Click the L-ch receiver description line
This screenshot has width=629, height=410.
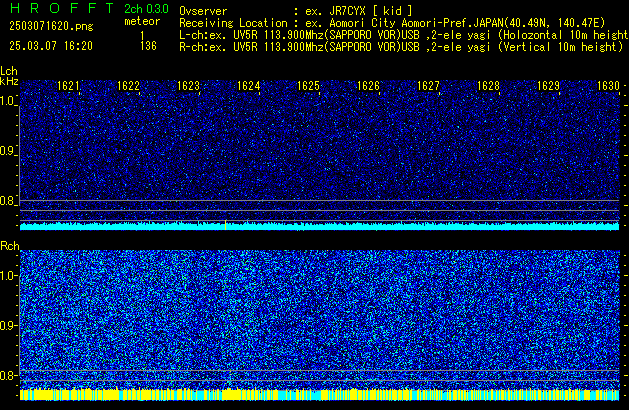404,35
